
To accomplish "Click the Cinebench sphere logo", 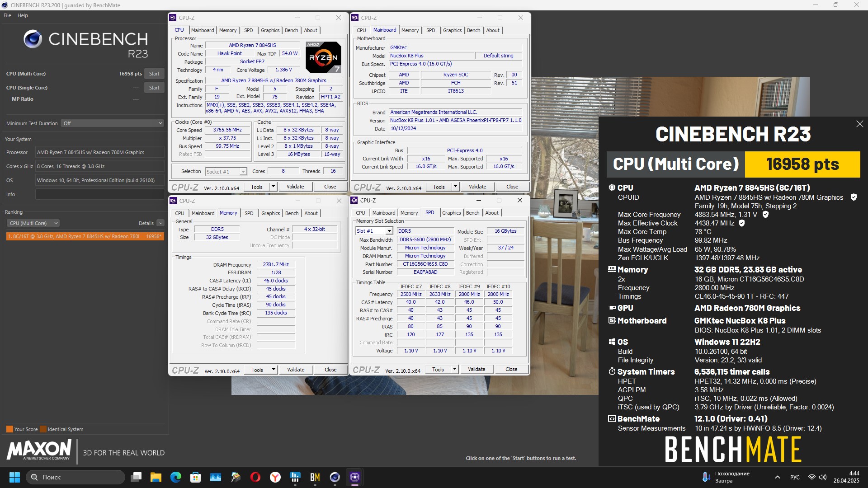I will click(33, 39).
